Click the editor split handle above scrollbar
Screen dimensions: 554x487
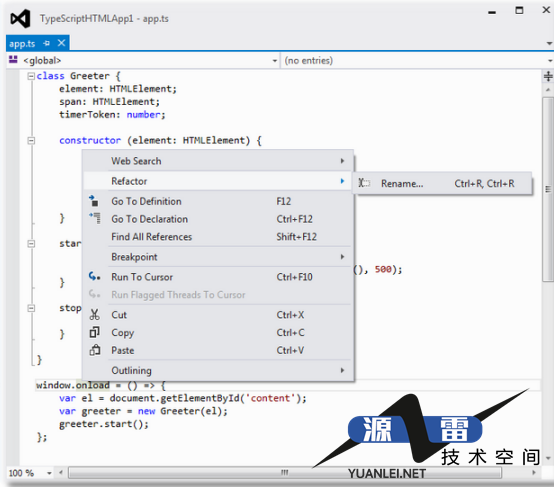pyautogui.click(x=548, y=76)
